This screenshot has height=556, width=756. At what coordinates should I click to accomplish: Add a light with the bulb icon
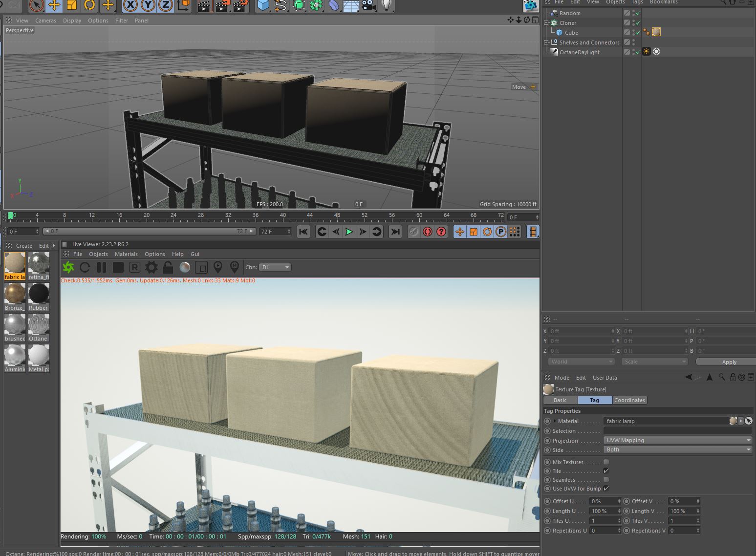[387, 5]
